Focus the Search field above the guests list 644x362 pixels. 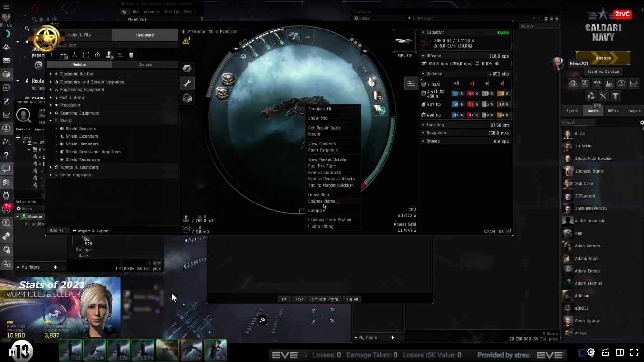[x=578, y=123]
